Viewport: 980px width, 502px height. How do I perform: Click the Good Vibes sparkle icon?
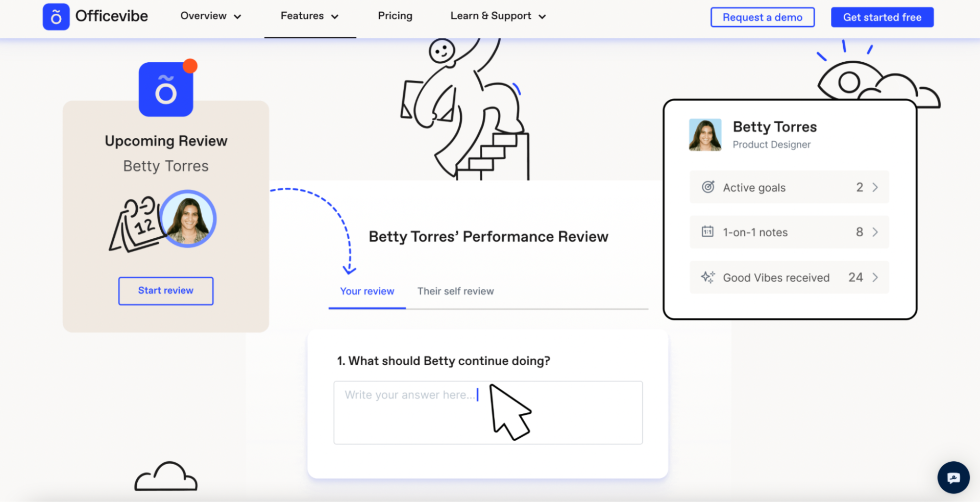tap(708, 278)
